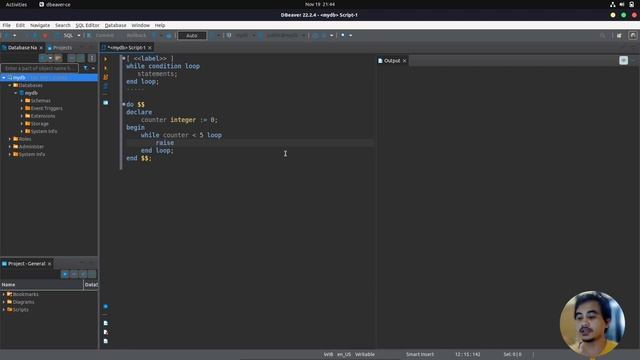Click the Commit toolbar button
640x360 pixels.
click(x=101, y=36)
